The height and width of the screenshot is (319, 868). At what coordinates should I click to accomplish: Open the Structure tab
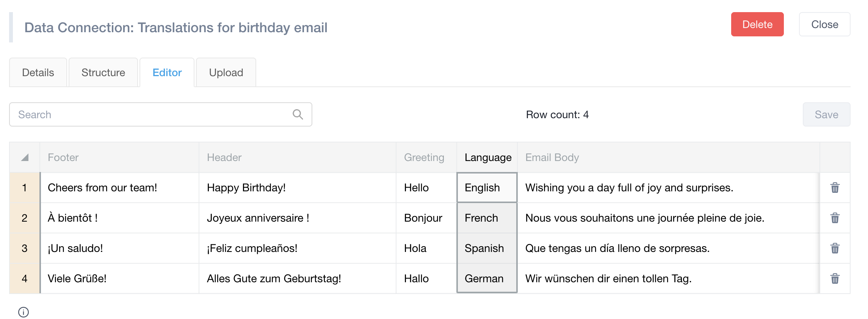[x=103, y=72]
